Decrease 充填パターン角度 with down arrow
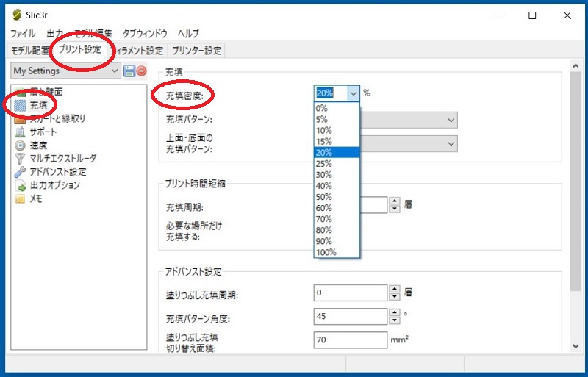The image size is (588, 377). click(394, 320)
